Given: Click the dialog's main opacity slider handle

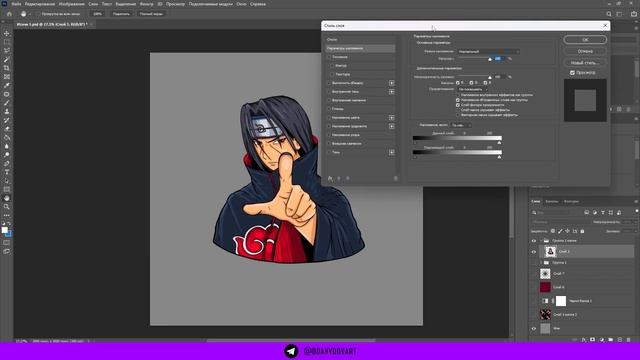Looking at the screenshot, I should pyautogui.click(x=490, y=59).
